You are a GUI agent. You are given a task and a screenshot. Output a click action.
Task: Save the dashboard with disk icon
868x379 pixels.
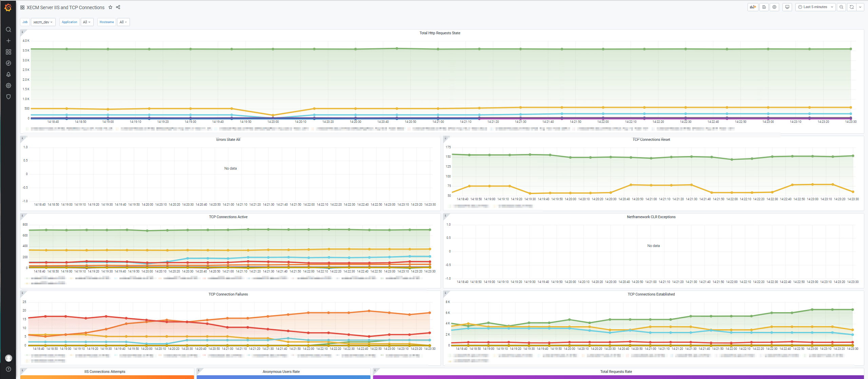point(764,7)
